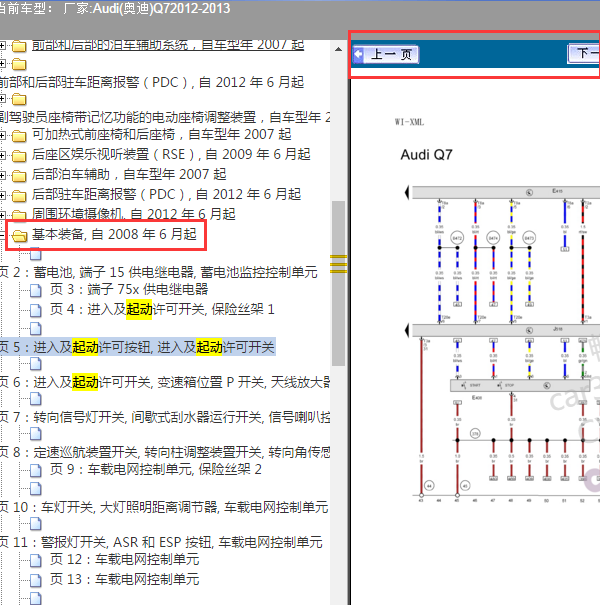600x605 pixels.
Task: Click document icon above 页 8 entry
Action: pos(35,434)
